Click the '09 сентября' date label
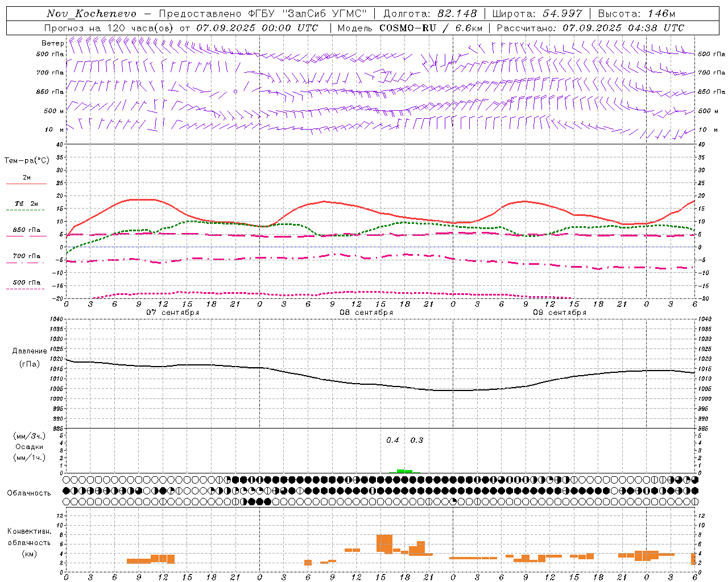Screen dimensions: 728x582 click(560, 313)
